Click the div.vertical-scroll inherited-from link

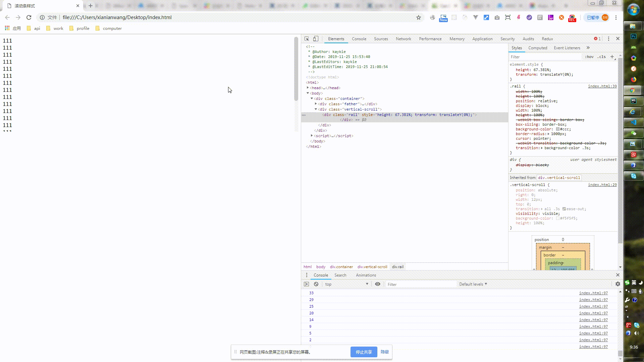559,178
